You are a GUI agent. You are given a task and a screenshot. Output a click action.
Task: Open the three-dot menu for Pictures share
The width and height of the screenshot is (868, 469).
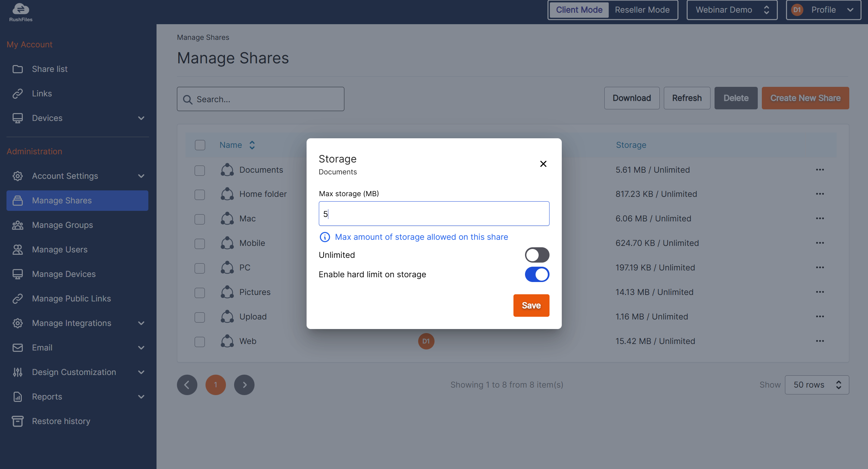click(820, 292)
